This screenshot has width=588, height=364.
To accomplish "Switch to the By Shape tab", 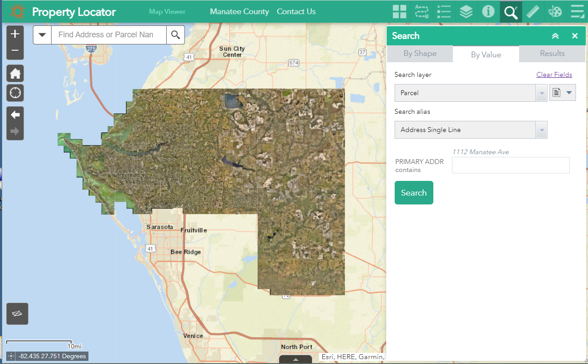I will pos(420,54).
